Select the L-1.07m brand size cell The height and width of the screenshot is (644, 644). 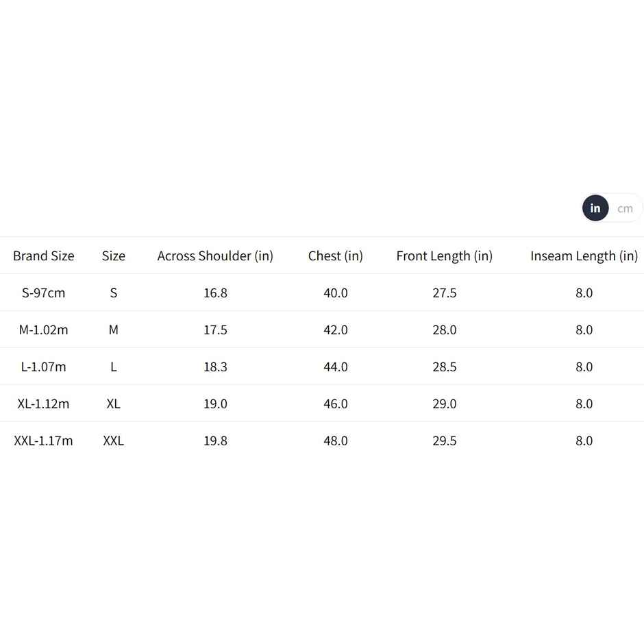44,367
